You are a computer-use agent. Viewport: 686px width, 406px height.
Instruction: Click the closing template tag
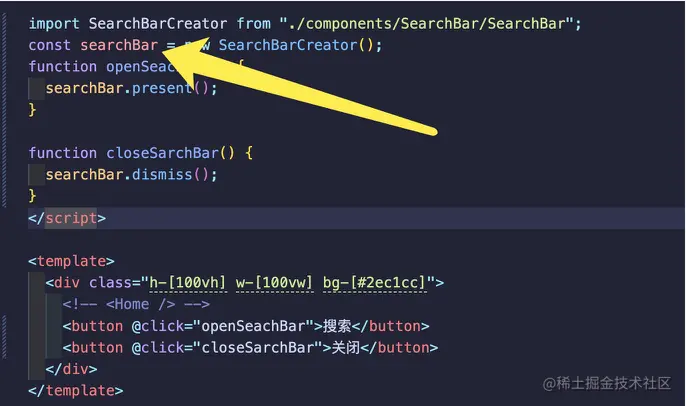[76, 391]
